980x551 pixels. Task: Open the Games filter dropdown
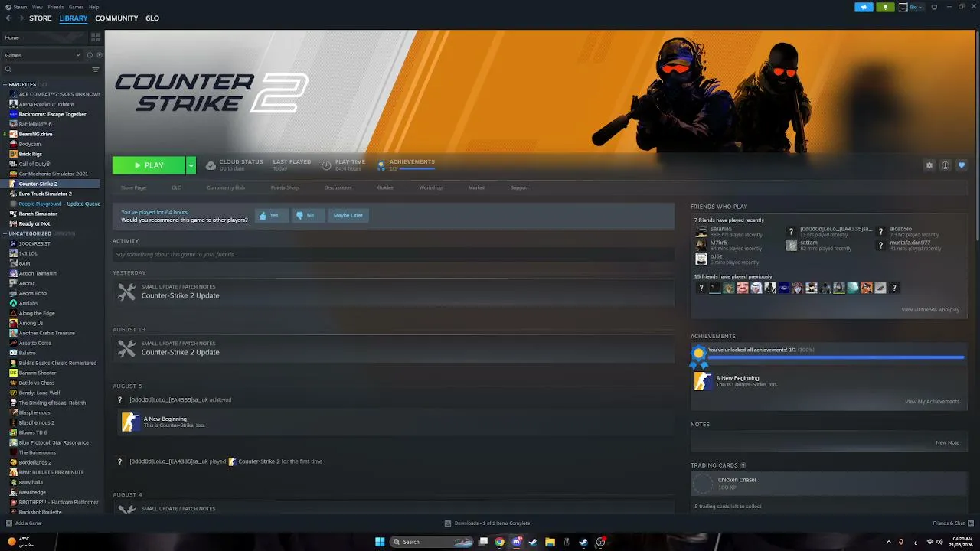point(42,55)
